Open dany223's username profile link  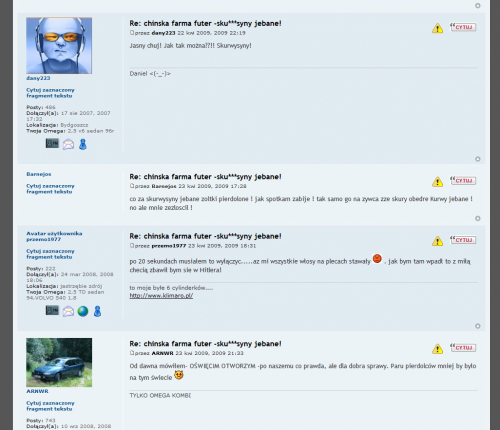[38, 78]
